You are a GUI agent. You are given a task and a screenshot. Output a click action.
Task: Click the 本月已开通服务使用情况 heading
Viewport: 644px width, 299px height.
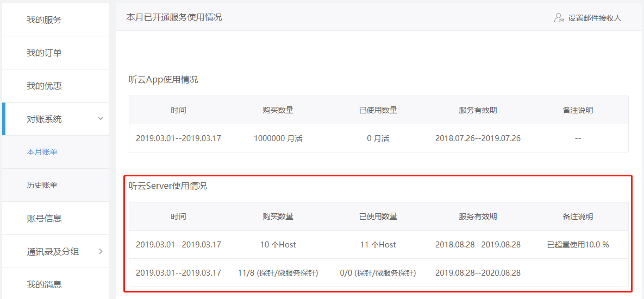tap(174, 17)
